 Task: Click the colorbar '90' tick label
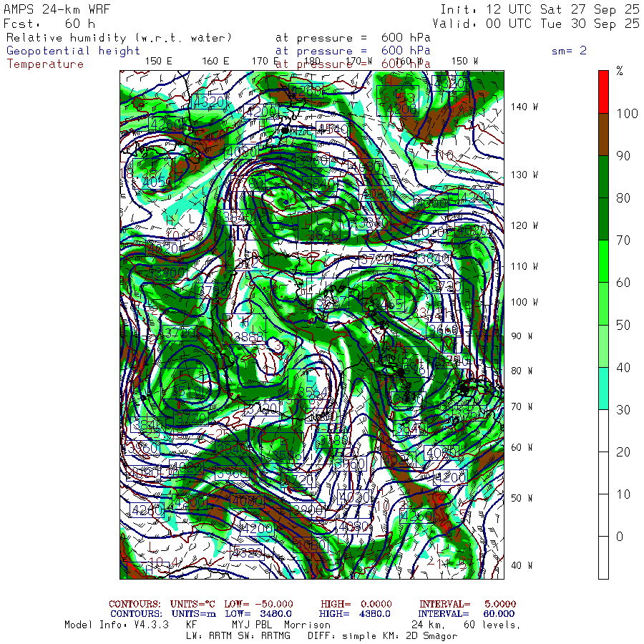coord(623,156)
